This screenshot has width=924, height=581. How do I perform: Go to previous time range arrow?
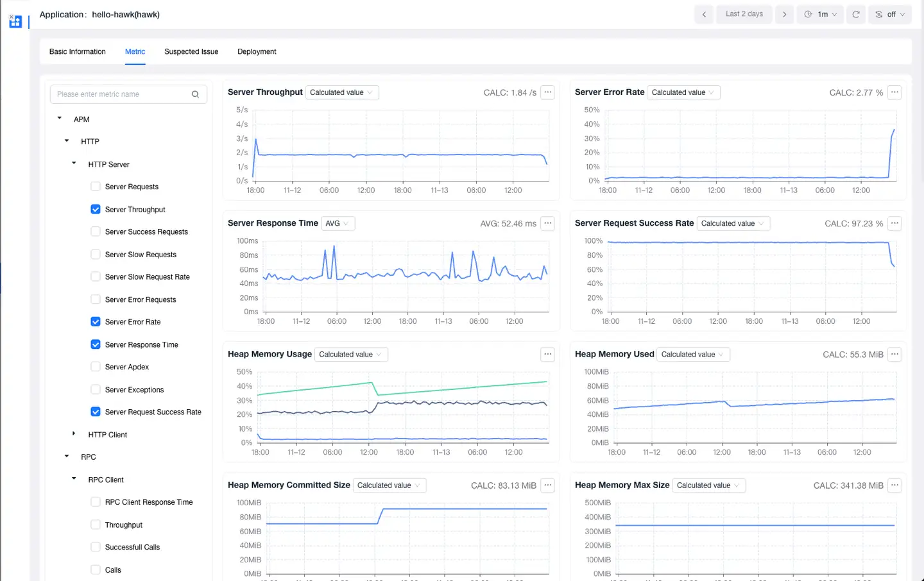[x=704, y=14]
